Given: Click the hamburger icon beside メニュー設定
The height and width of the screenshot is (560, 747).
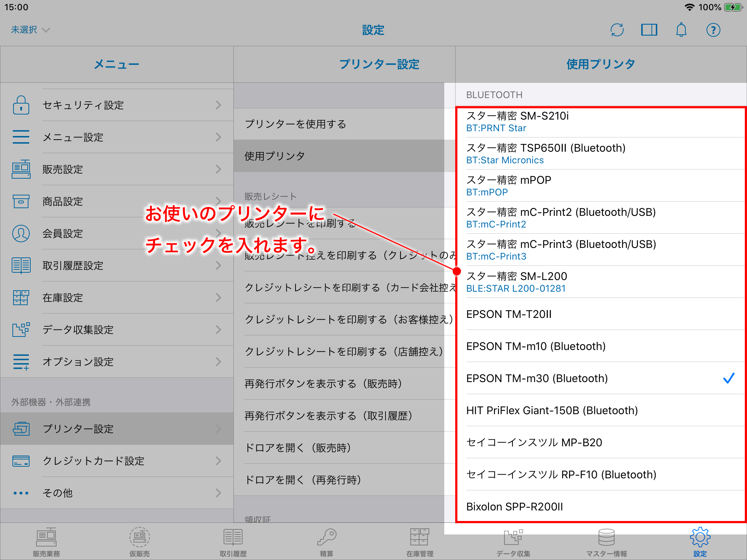Looking at the screenshot, I should coord(21,137).
